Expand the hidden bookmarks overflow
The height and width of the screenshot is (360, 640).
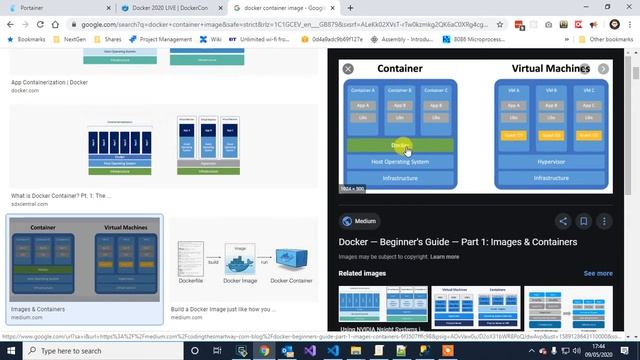567,39
